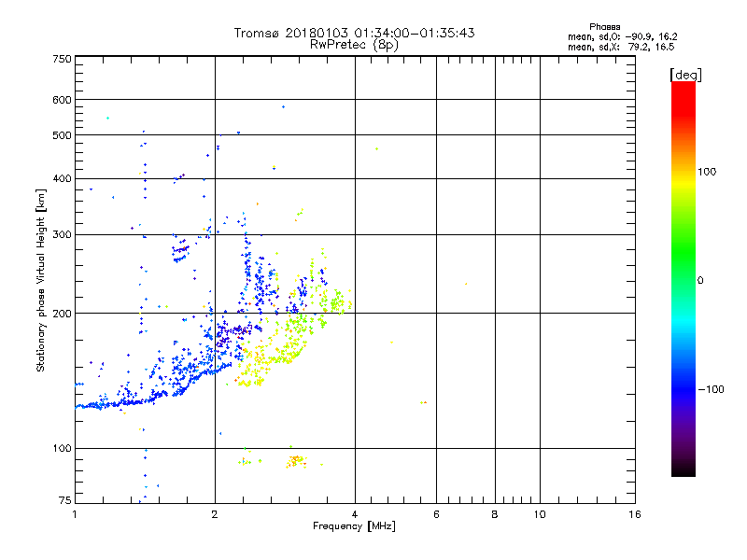The height and width of the screenshot is (560, 747).
Task: Click the "1" frequency axis tick label
Action: pos(75,514)
